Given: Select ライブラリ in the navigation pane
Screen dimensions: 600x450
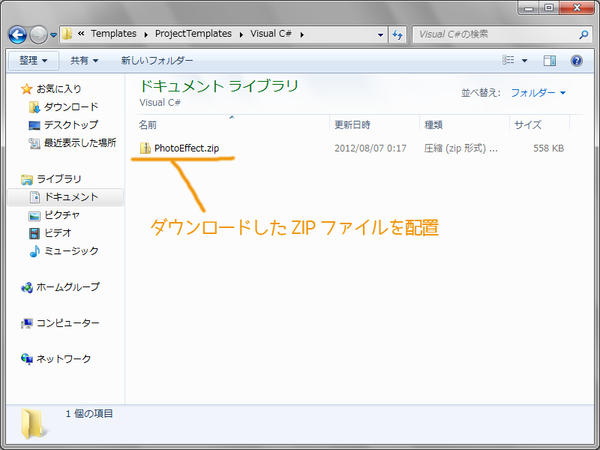Looking at the screenshot, I should coord(59,179).
